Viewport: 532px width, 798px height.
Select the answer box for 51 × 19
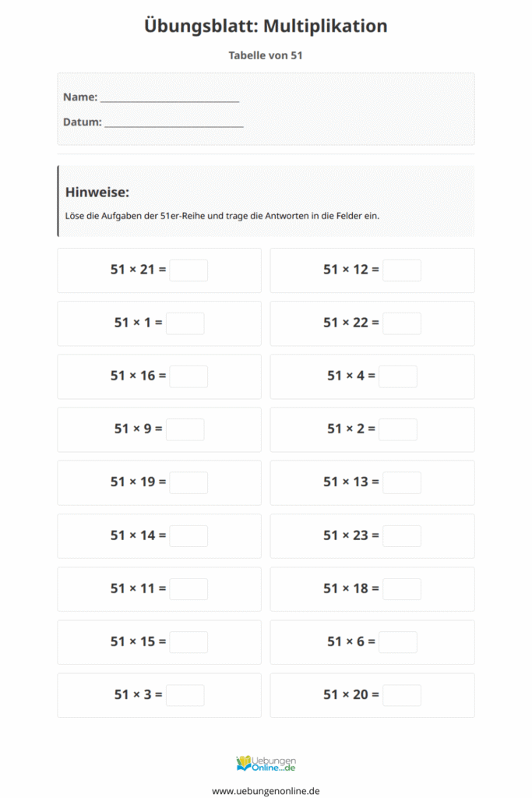(x=188, y=482)
